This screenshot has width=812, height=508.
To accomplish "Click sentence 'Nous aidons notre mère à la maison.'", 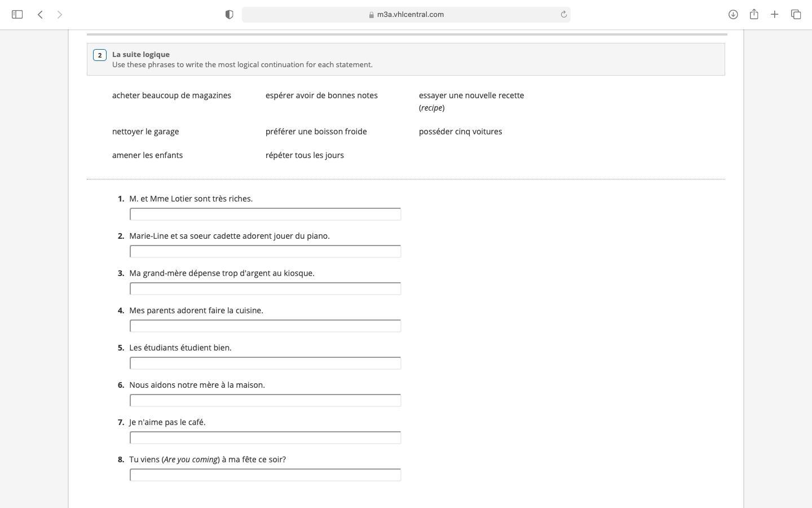I will (197, 385).
